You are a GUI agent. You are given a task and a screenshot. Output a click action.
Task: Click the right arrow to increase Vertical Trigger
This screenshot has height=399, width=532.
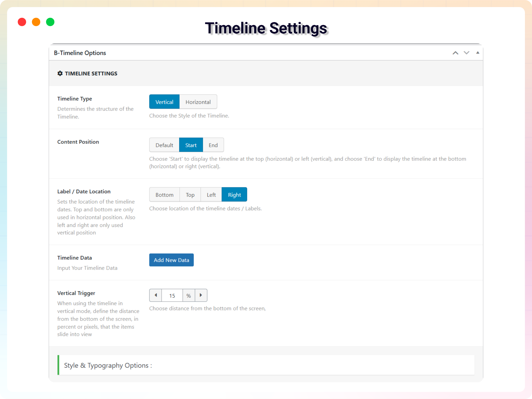coord(201,295)
